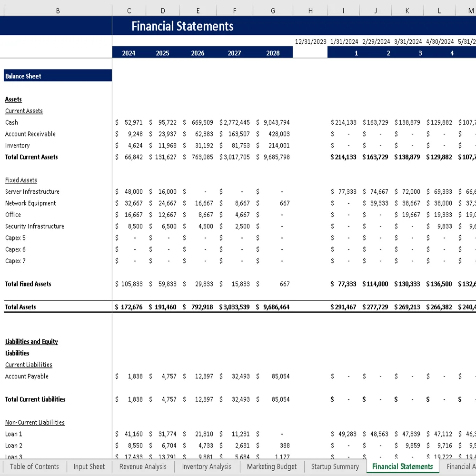Viewport: 476px width, 476px height.
Task: Switch to the Table of Contents sheet
Action: pos(34,467)
